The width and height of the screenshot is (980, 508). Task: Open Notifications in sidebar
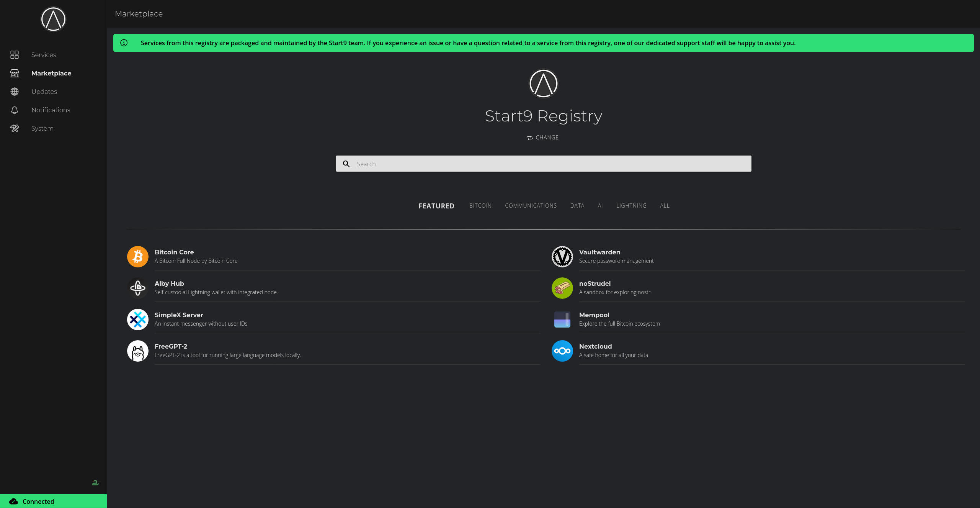[51, 110]
